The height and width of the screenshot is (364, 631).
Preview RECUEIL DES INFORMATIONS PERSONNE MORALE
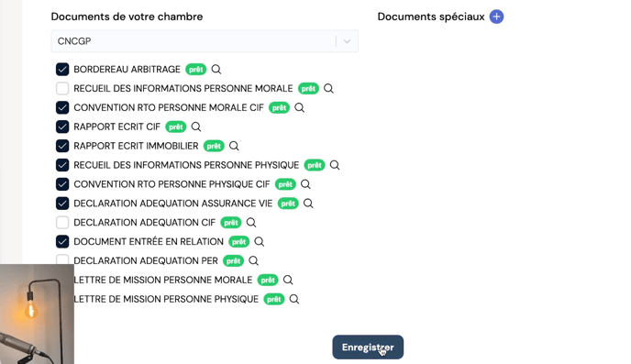coord(328,89)
